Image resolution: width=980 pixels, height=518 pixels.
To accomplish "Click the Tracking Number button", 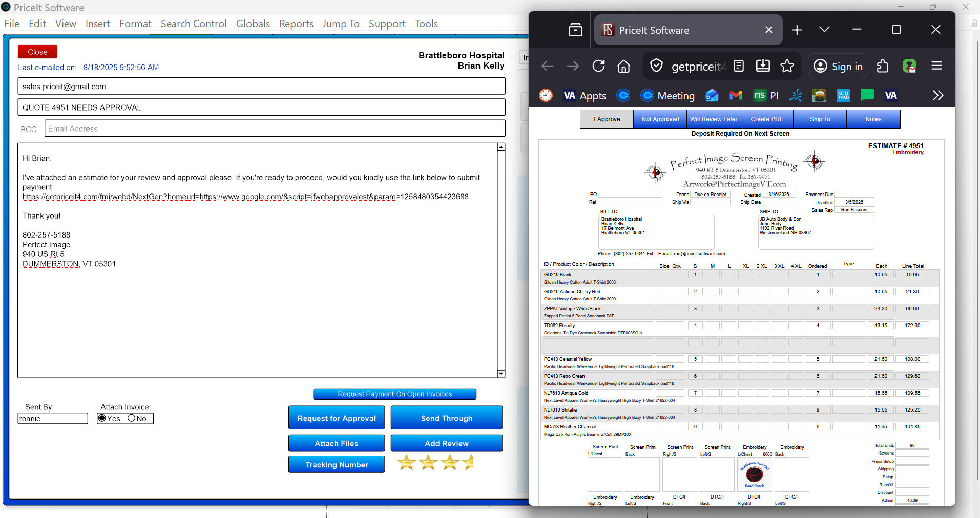I will [337, 464].
